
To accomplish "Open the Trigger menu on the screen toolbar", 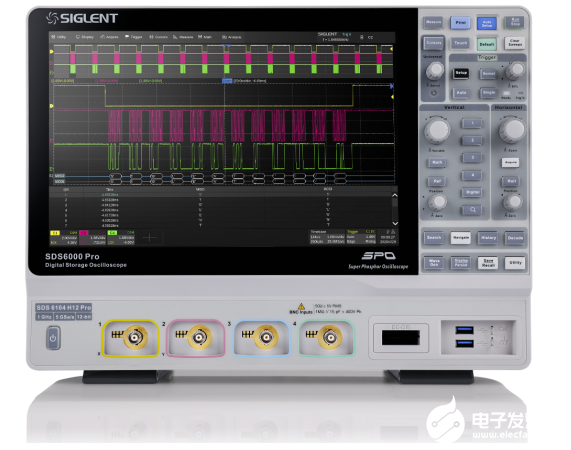I will (134, 37).
